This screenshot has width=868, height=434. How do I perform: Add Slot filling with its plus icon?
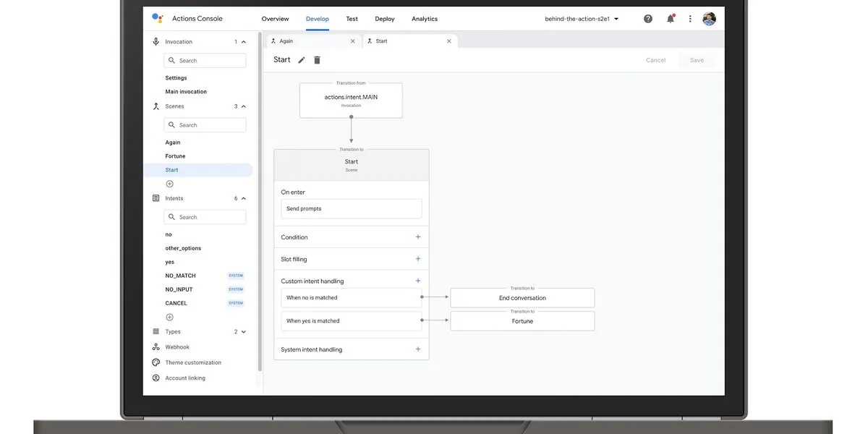pyautogui.click(x=418, y=259)
